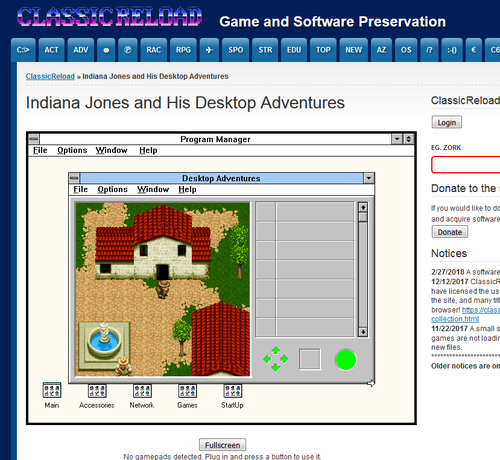The height and width of the screenshot is (460, 500).
Task: Click the villager near the fountain
Action: click(123, 366)
